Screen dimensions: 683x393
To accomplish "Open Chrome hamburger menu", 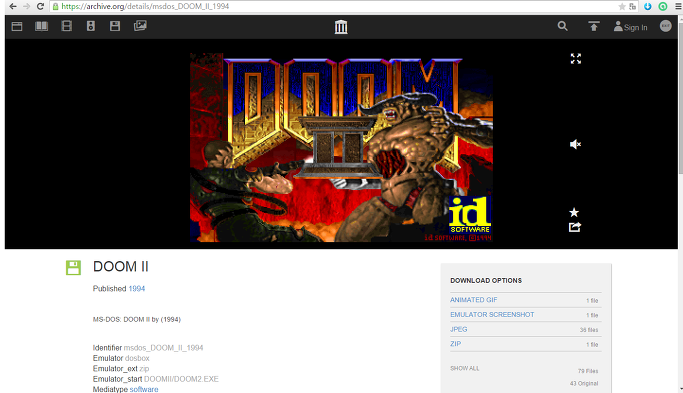I will [x=678, y=7].
